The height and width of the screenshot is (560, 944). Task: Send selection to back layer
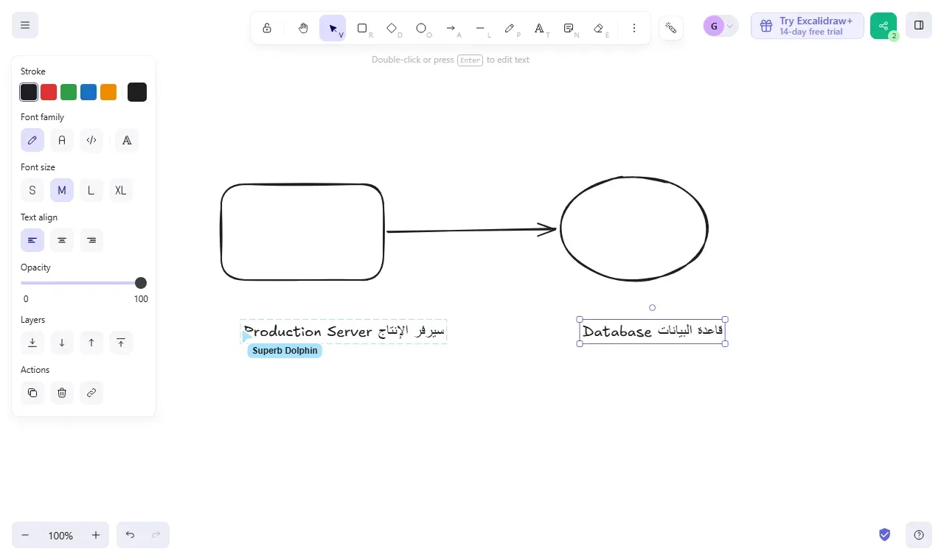32,343
